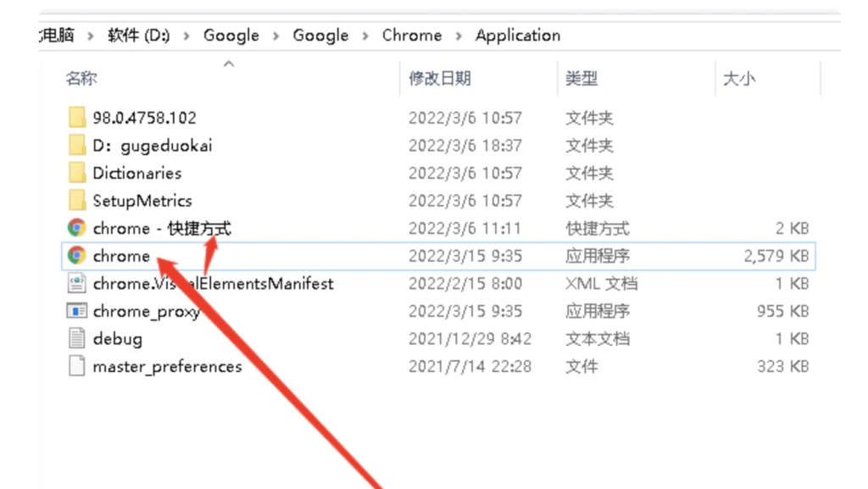This screenshot has width=868, height=489.
Task: Sort by the 修改日期 column header
Action: [x=440, y=79]
